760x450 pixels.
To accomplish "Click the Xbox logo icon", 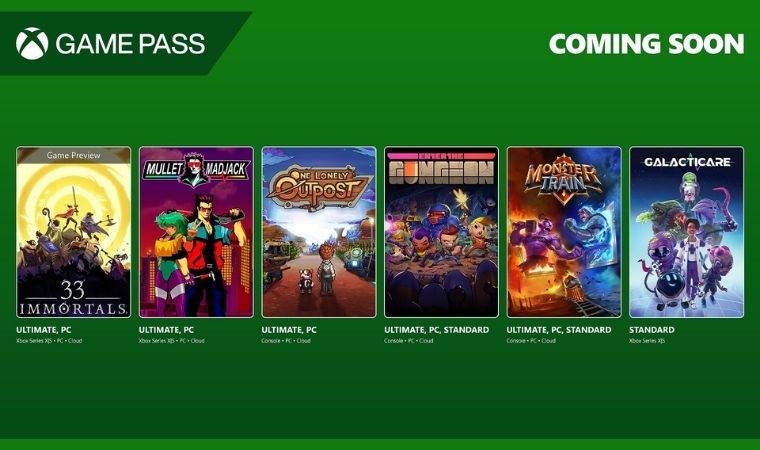I will click(x=32, y=43).
